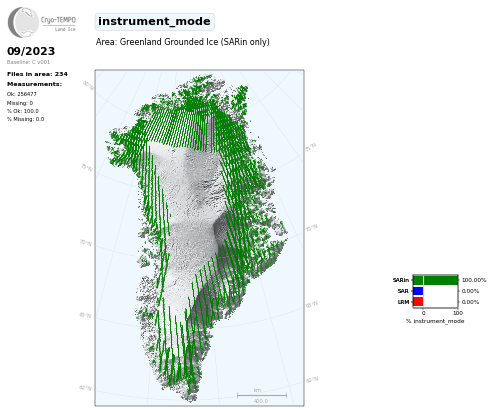Click the % instrument_mode axis label

click(435, 321)
